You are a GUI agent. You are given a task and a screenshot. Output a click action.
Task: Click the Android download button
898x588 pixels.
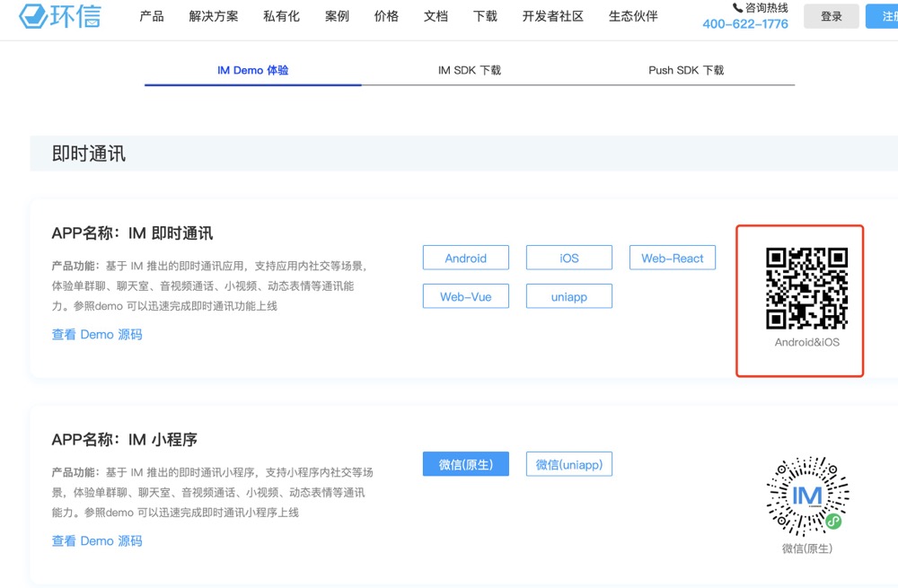tap(465, 258)
